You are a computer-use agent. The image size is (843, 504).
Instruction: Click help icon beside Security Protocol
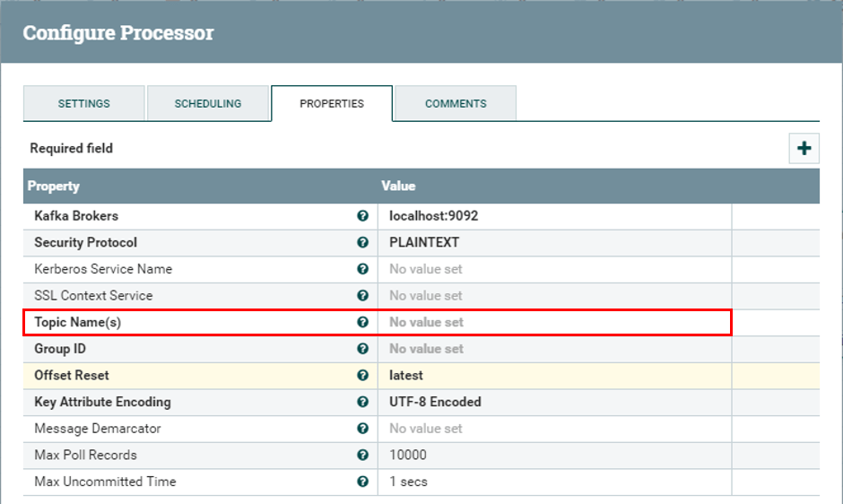[x=362, y=243]
